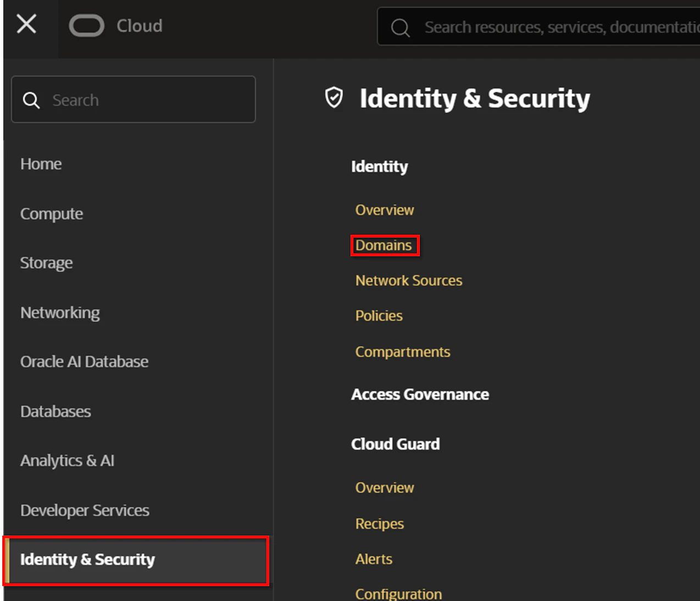Open the Networking category
The width and height of the screenshot is (700, 601).
[60, 312]
